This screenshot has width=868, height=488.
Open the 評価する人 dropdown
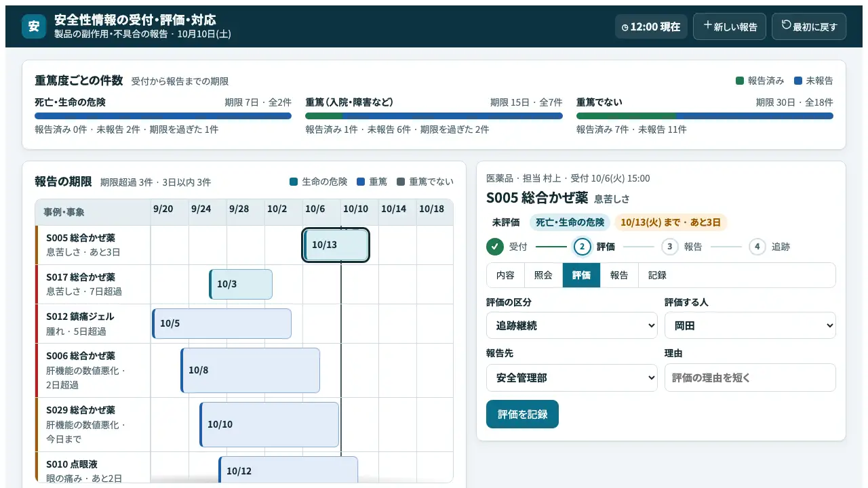pyautogui.click(x=750, y=325)
